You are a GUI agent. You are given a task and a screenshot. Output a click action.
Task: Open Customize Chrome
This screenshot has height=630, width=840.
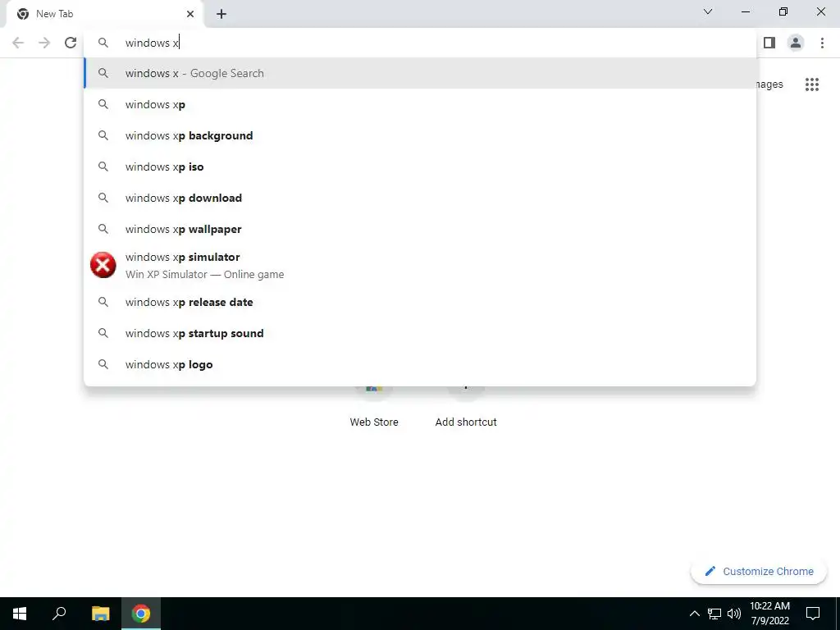[759, 571]
